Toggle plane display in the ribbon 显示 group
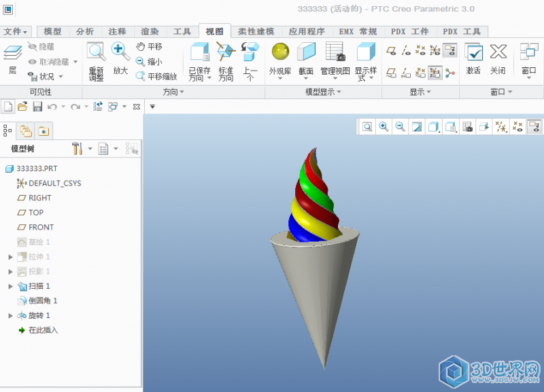 tap(392, 50)
